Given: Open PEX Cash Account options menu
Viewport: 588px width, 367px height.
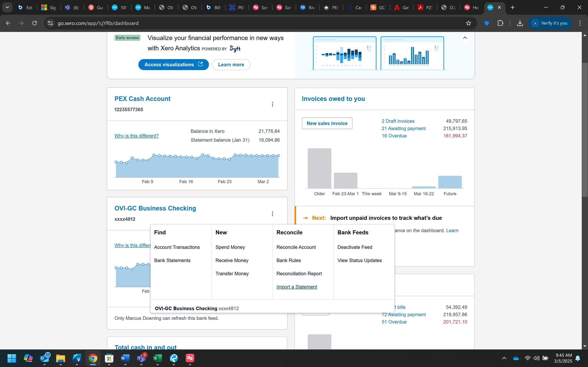Looking at the screenshot, I should point(272,104).
